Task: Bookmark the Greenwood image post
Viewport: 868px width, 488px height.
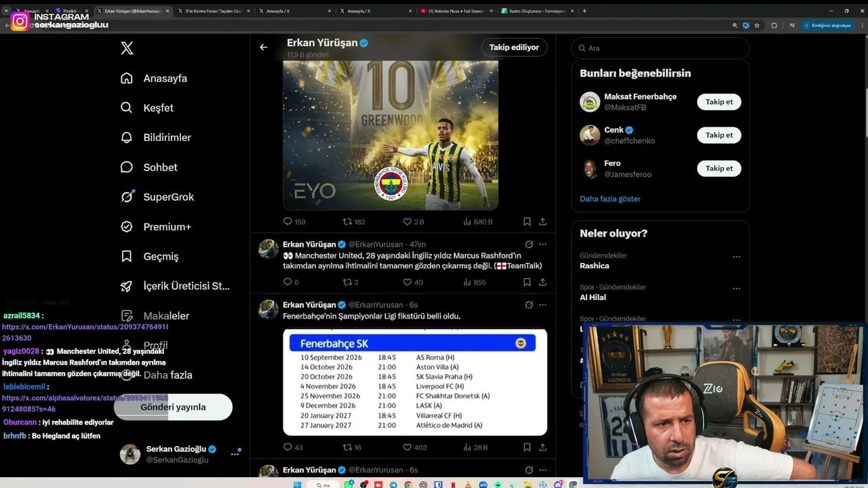Action: pyautogui.click(x=527, y=222)
